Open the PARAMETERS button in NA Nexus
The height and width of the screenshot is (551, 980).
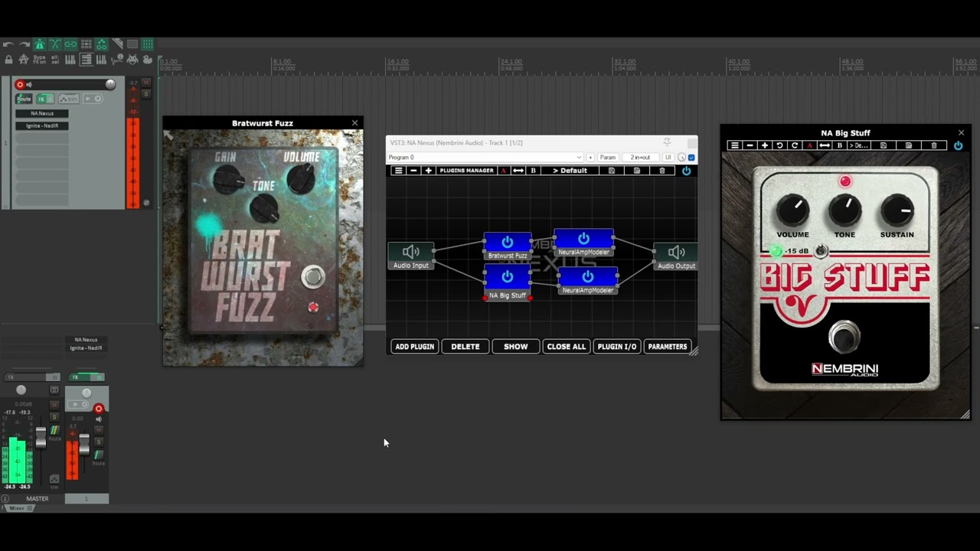pos(668,347)
